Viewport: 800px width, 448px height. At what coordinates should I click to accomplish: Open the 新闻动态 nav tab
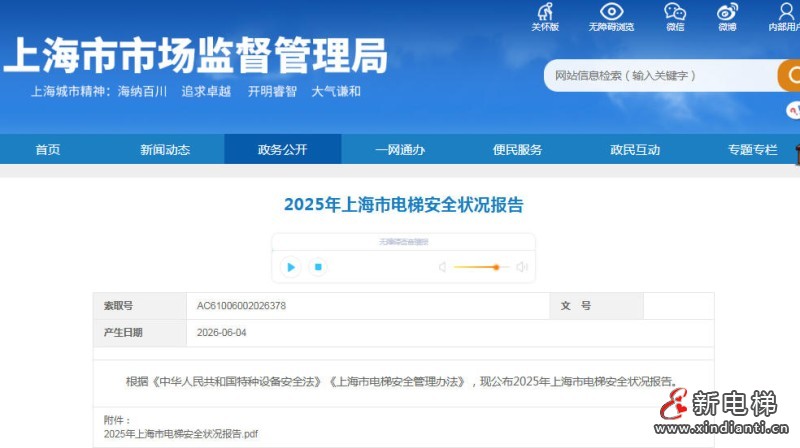pos(165,150)
